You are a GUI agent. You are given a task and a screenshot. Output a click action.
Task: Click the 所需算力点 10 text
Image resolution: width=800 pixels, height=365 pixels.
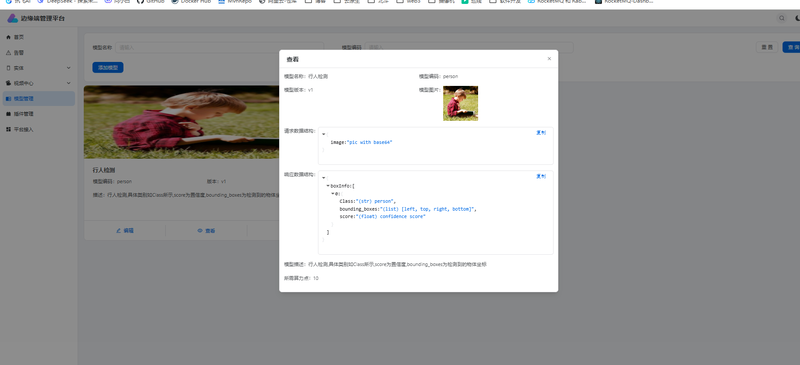(301, 279)
